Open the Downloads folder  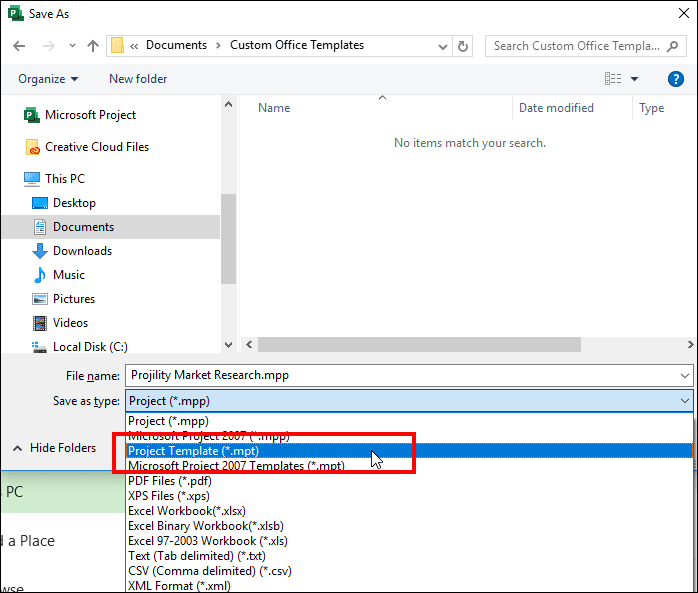[82, 251]
